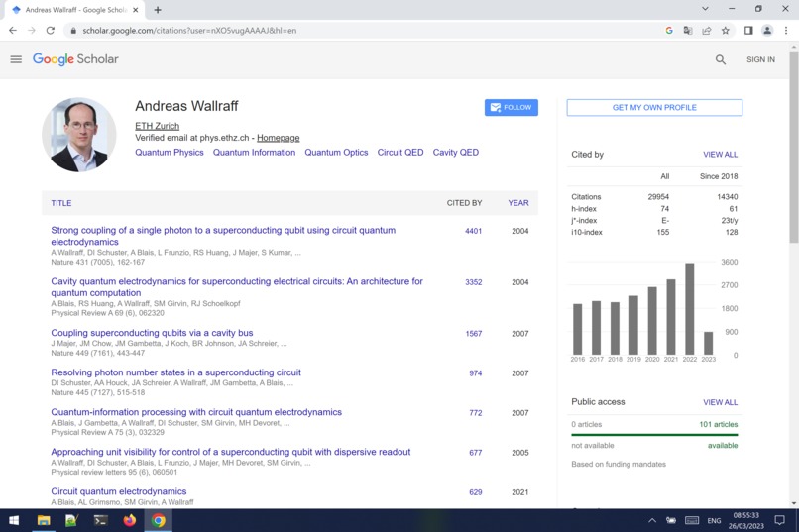Open the terminal app in taskbar
Screen dimensions: 799x532
point(100,520)
